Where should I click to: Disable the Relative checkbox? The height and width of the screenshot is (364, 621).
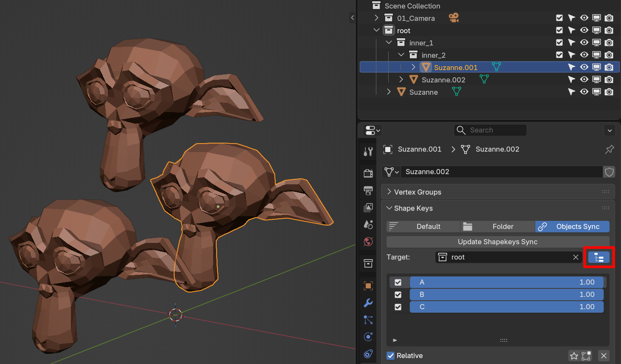pos(391,356)
